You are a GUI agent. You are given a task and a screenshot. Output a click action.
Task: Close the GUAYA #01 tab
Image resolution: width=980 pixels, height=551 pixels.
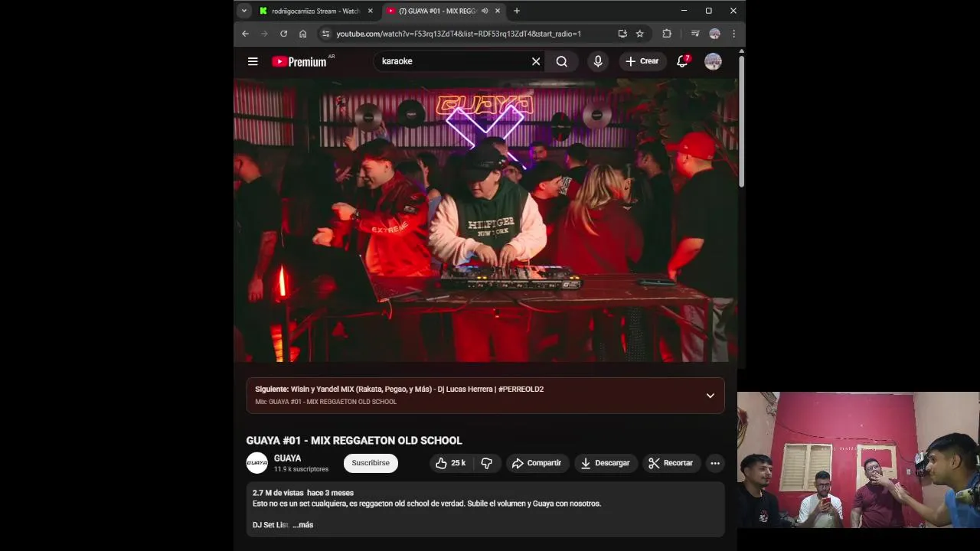pos(498,11)
